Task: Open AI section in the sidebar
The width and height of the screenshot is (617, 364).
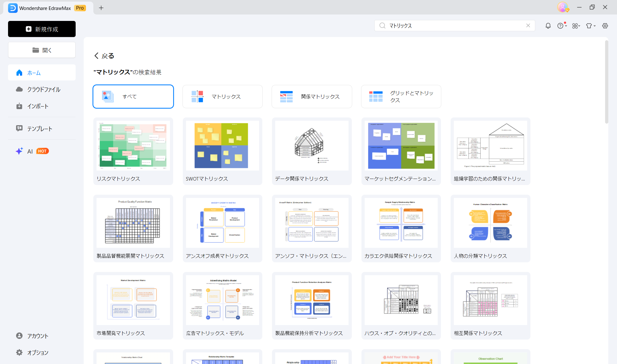Action: [x=42, y=151]
